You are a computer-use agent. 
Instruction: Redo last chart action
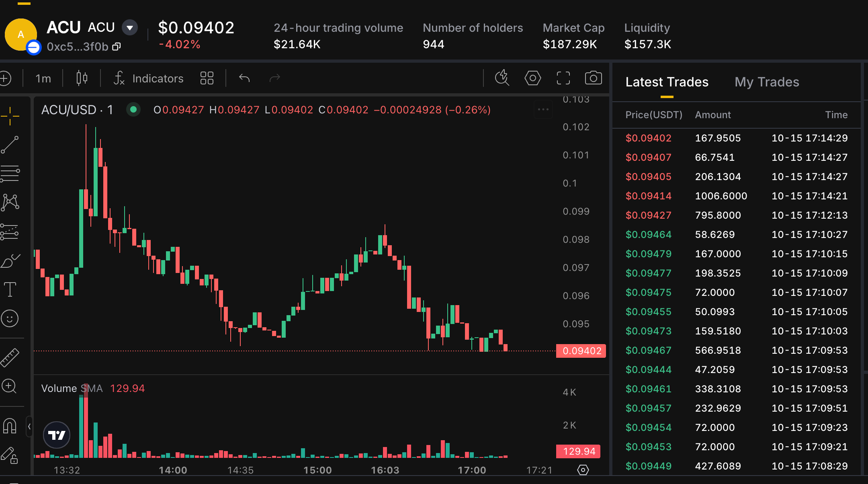(x=274, y=78)
